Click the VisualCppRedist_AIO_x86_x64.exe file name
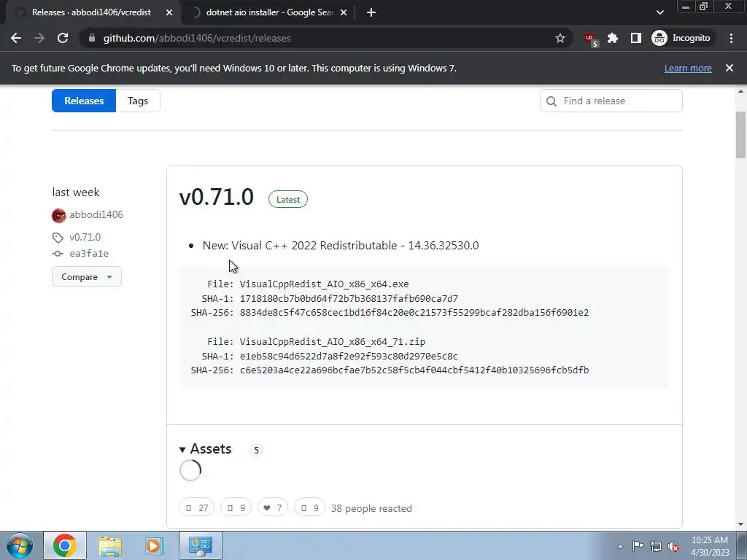Screen dimensions: 747x560 (x=324, y=284)
